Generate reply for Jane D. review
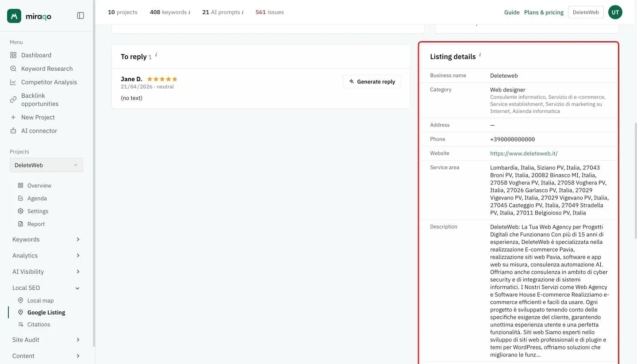 (372, 82)
